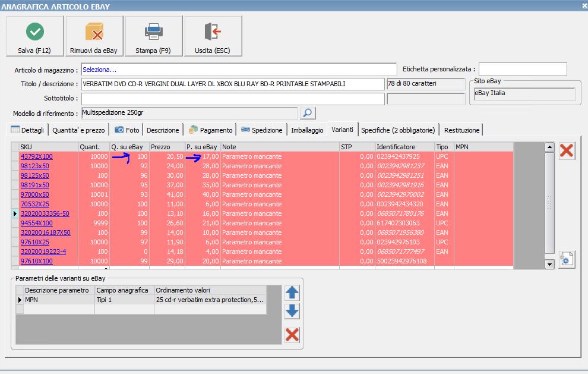Screen dimensions: 588x374
Task: Click the variants table scroll down arrow
Action: click(549, 265)
